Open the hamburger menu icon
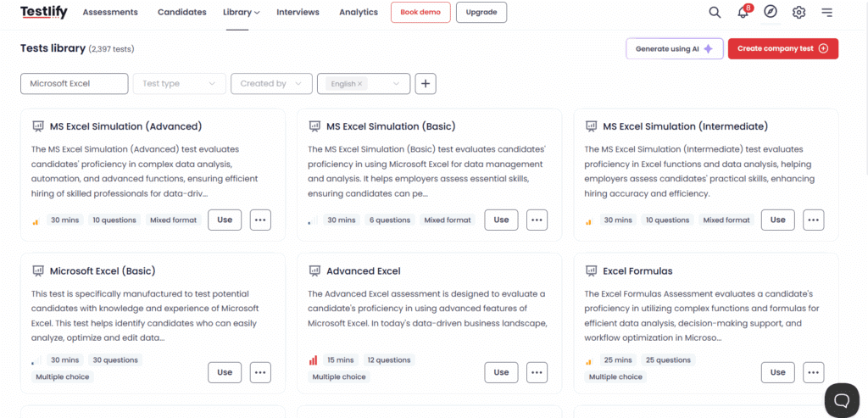 (826, 12)
